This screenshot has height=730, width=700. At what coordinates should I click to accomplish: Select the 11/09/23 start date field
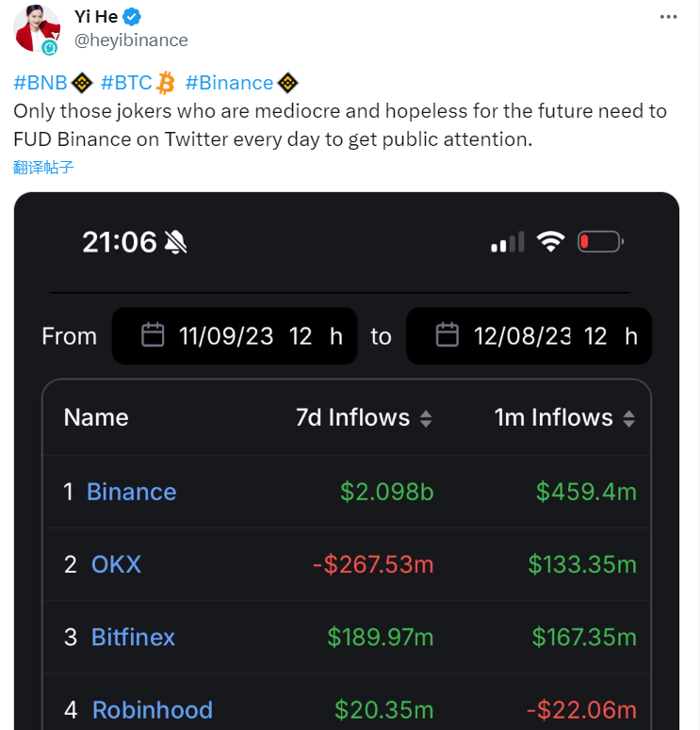(226, 336)
